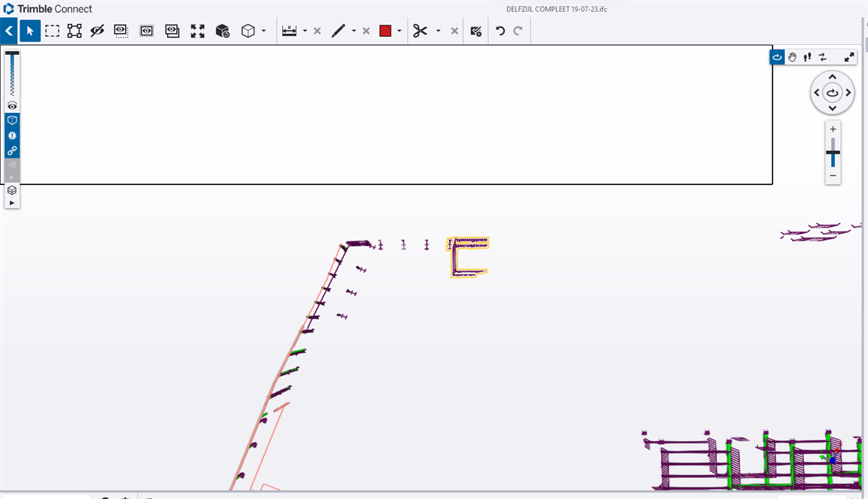Select the bounding box selection tool
Viewport: 868px width, 499px height.
coord(75,31)
